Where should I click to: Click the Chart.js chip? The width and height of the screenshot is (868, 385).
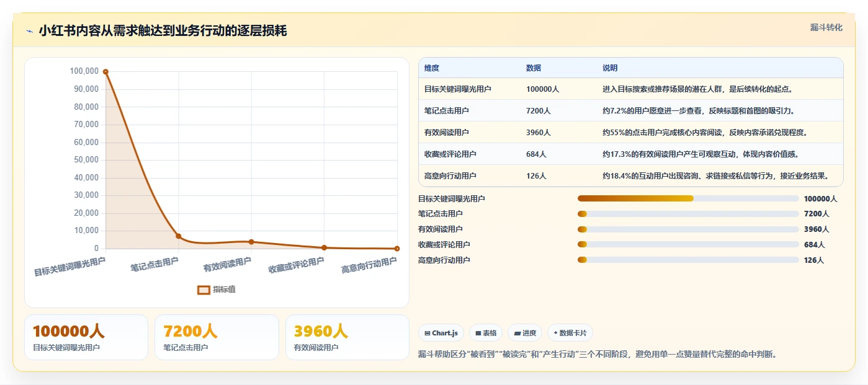coord(441,333)
